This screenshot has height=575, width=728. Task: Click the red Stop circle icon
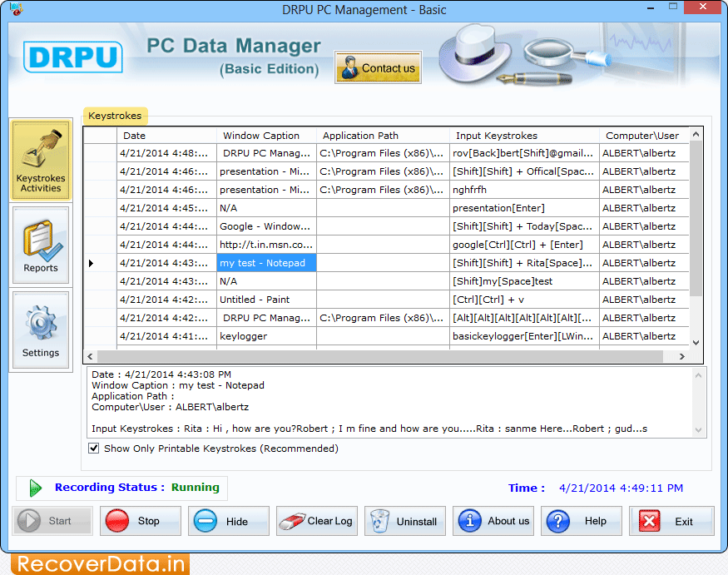[x=117, y=521]
